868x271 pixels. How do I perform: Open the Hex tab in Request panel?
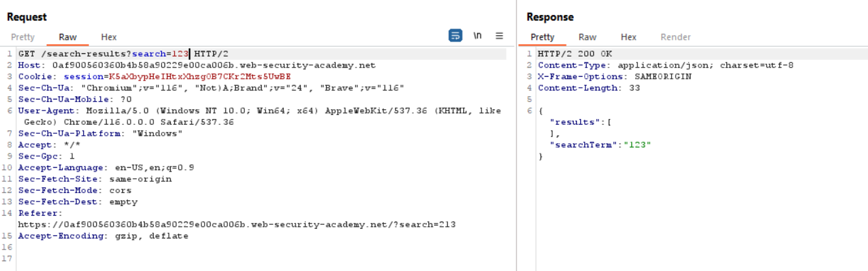point(108,37)
